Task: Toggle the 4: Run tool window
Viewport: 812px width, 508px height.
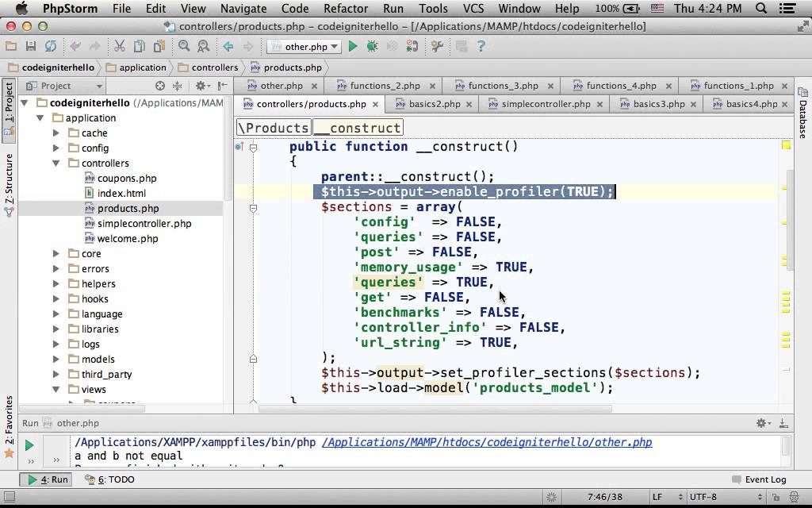Action: tap(48, 479)
